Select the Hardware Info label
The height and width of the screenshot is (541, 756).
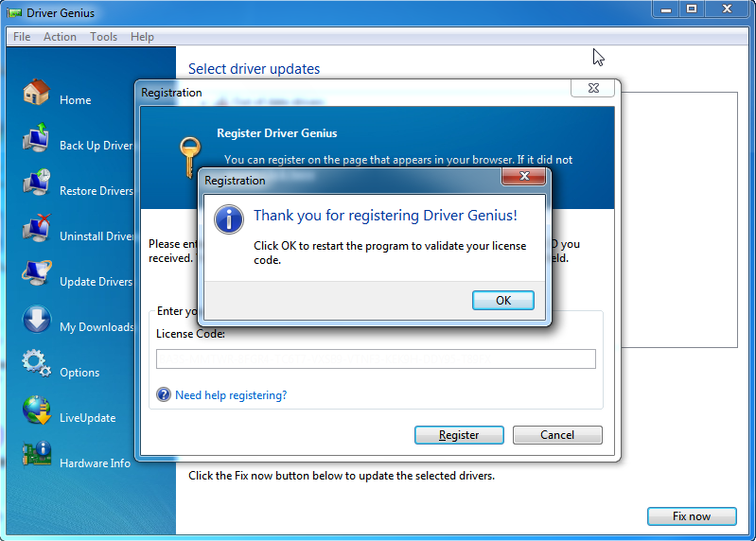point(95,462)
